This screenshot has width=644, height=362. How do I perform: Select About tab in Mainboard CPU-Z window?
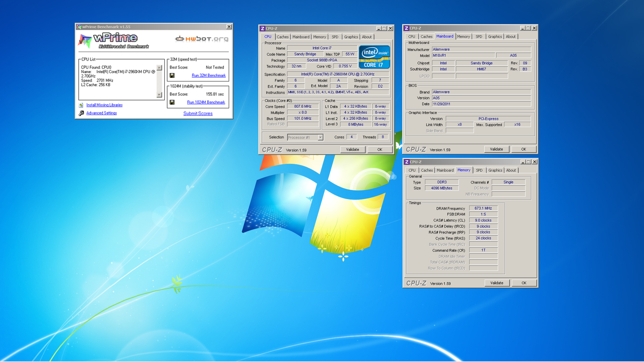coord(511,37)
